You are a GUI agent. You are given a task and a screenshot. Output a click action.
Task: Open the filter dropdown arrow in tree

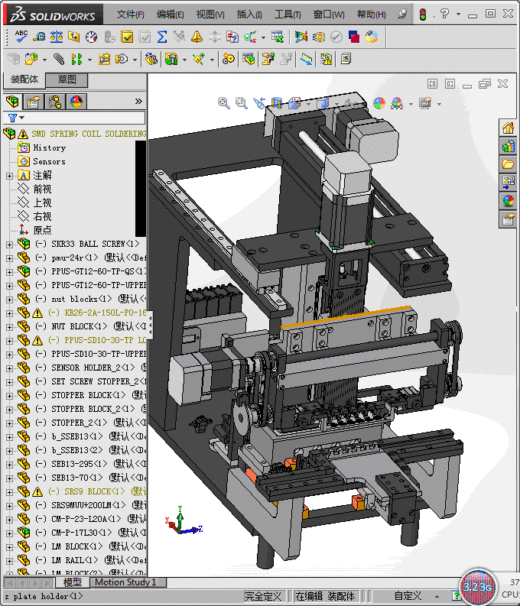22,117
